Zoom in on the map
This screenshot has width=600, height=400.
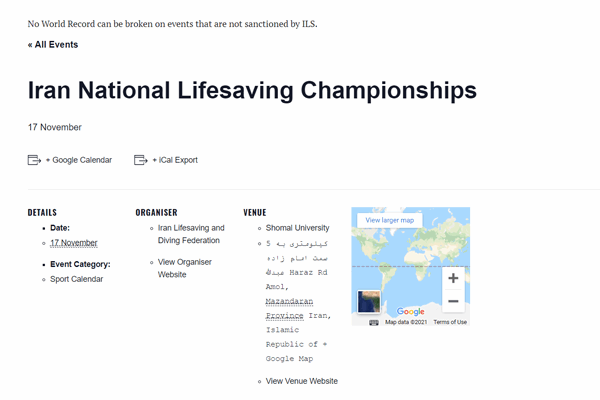point(453,278)
